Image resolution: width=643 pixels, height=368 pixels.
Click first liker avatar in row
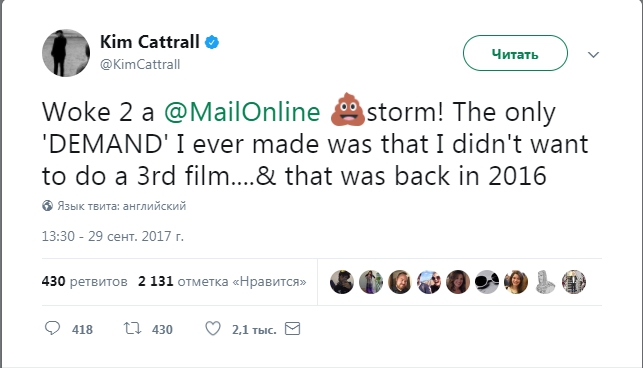(342, 282)
